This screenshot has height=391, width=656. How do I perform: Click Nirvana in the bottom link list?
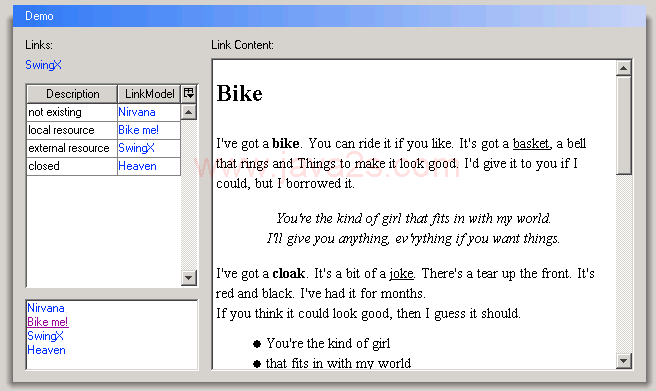[x=46, y=308]
